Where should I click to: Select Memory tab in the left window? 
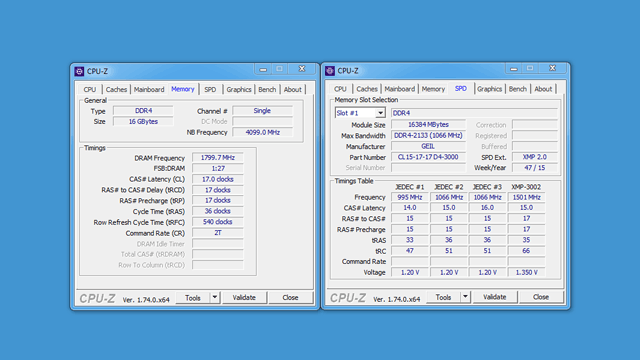[183, 89]
